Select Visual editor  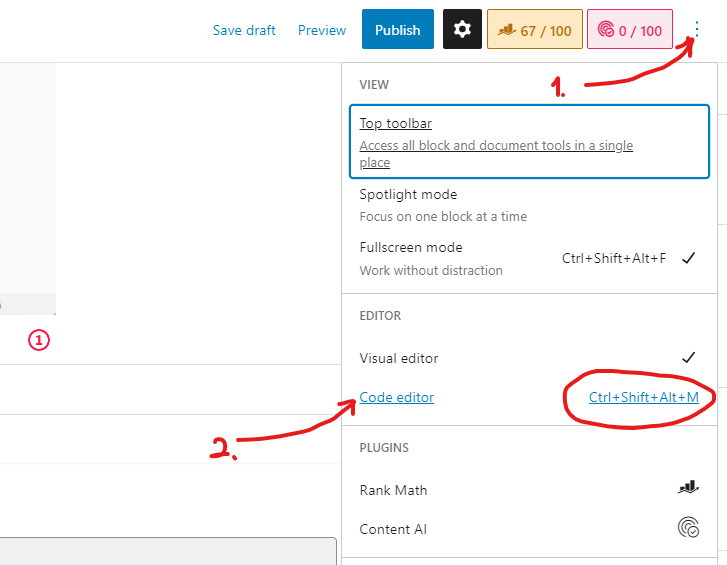[x=529, y=358]
